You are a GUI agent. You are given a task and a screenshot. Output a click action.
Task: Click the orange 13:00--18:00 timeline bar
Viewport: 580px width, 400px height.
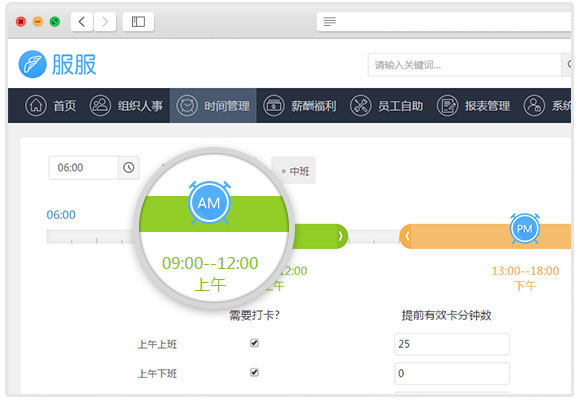click(485, 236)
